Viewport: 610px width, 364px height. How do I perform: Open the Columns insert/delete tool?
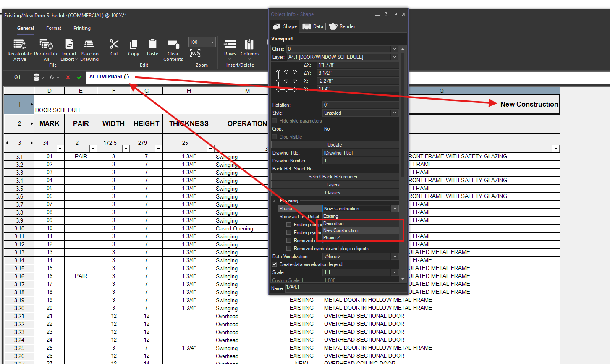pos(250,45)
